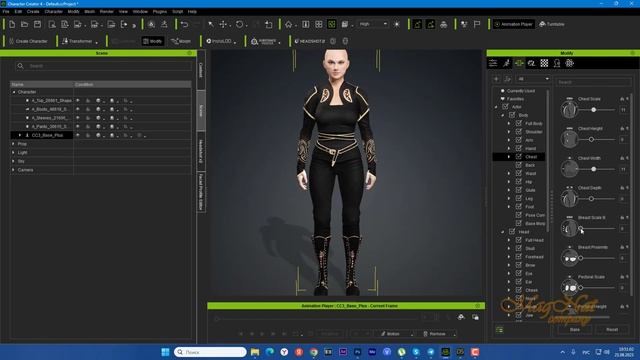Expand the Prop tree node
The height and width of the screenshot is (360, 640).
pos(13,144)
